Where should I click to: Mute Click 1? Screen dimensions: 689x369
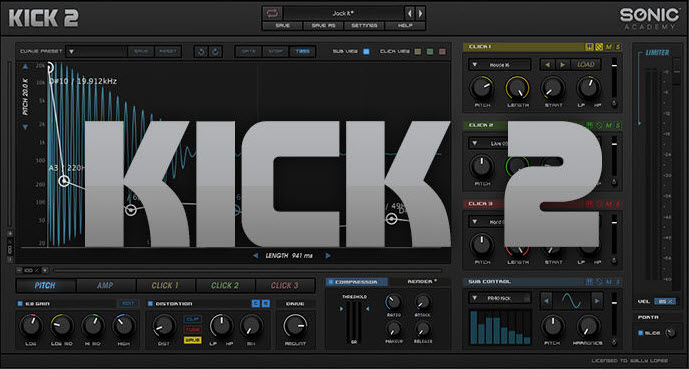click(609, 47)
